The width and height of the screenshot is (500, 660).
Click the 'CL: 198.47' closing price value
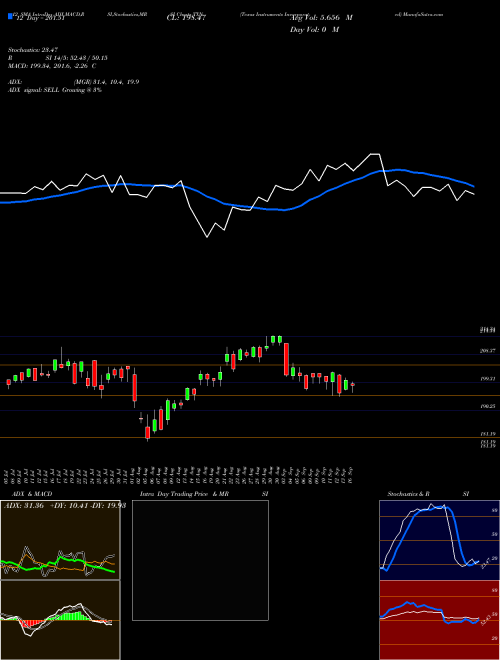point(186,18)
